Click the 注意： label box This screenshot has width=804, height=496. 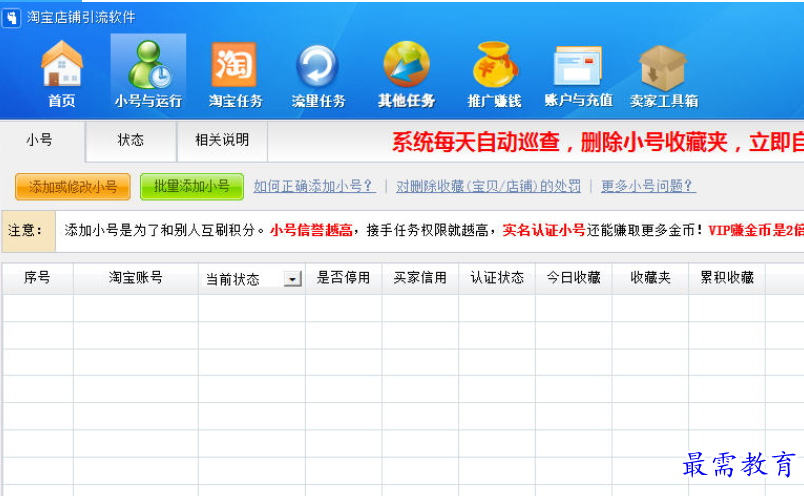tap(28, 231)
